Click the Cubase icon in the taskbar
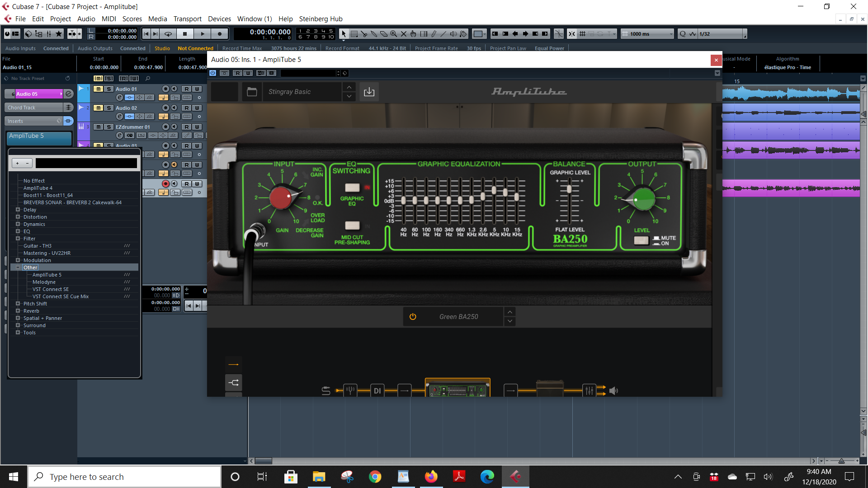This screenshot has height=488, width=868. [x=515, y=477]
